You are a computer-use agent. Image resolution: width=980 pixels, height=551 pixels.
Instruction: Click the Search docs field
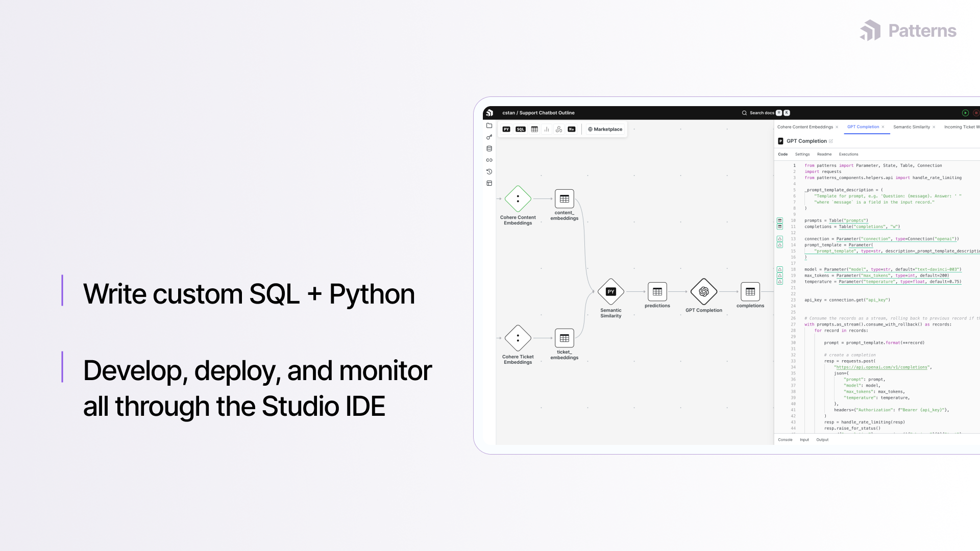(x=762, y=113)
